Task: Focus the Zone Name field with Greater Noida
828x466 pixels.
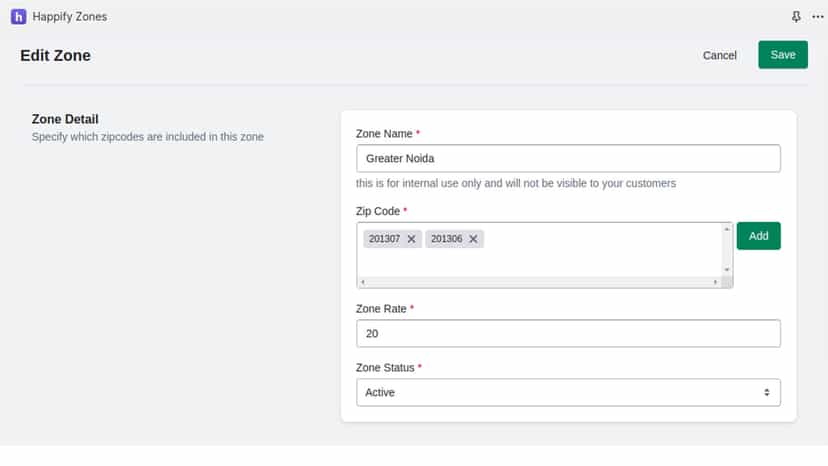Action: click(x=568, y=159)
